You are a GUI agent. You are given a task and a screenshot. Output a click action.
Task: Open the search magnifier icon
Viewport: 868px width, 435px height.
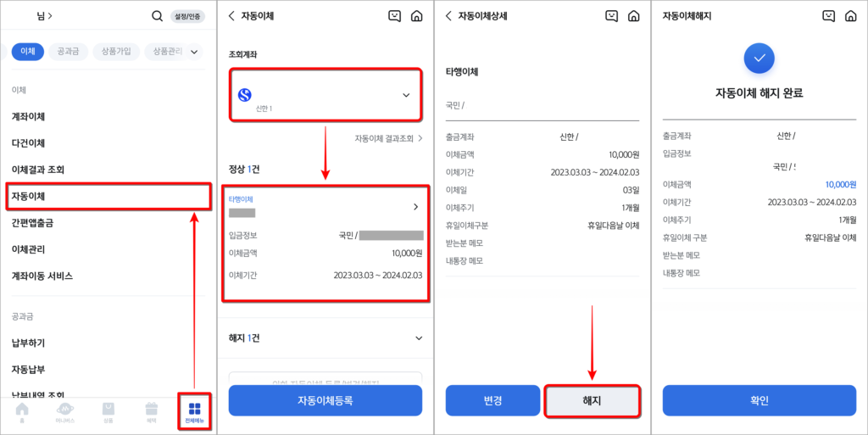pos(157,17)
